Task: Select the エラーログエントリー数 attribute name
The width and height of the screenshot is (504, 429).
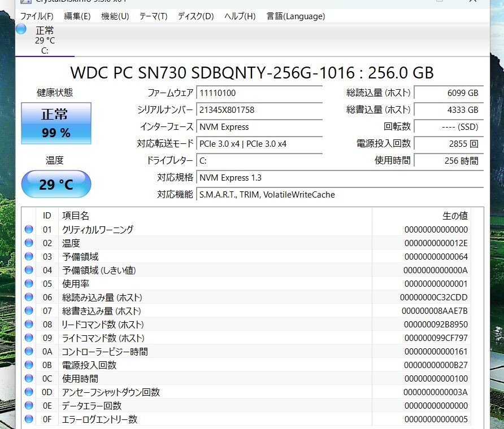Action: 99,419
